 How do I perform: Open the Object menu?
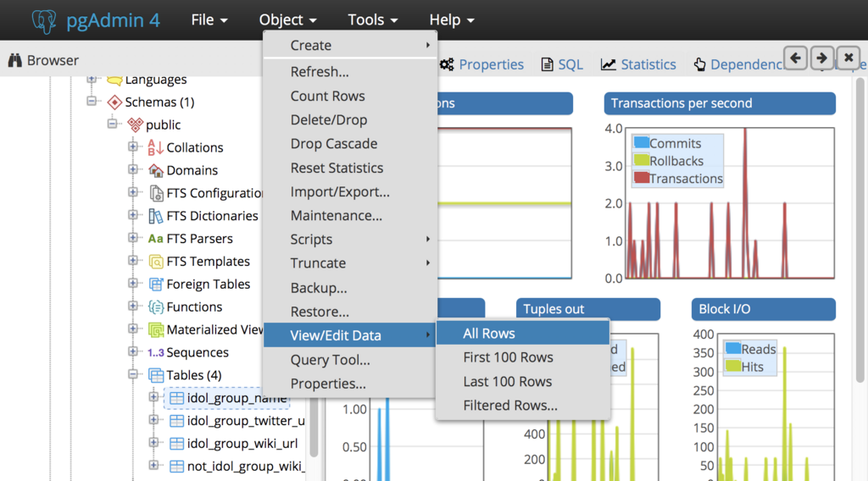[x=288, y=20]
